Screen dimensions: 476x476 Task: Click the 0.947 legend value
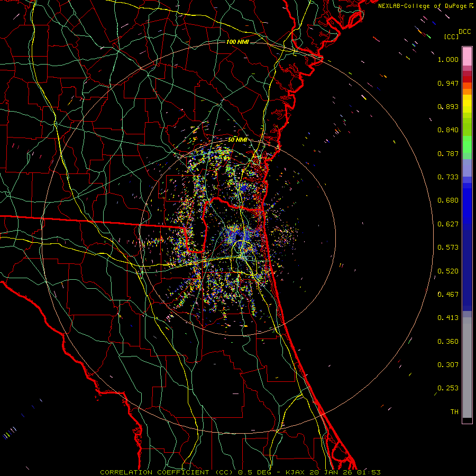[x=448, y=83]
